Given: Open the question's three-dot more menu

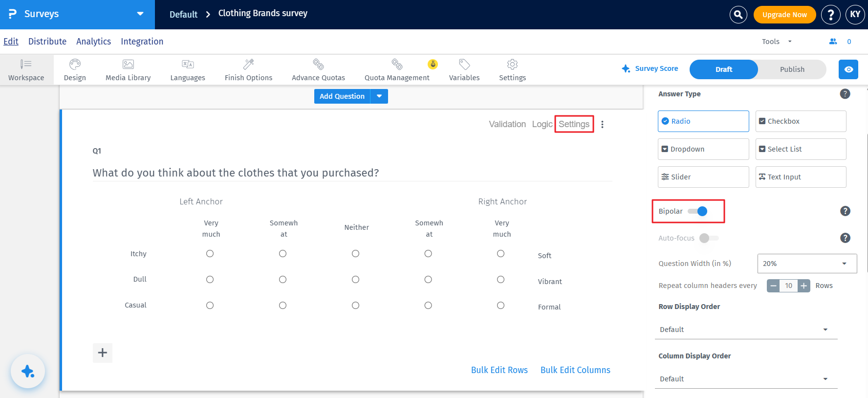Looking at the screenshot, I should 603,125.
